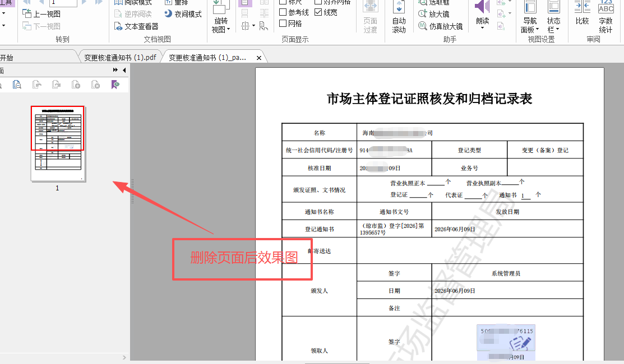
Task: Jump to the last page arrow
Action: [x=99, y=2]
